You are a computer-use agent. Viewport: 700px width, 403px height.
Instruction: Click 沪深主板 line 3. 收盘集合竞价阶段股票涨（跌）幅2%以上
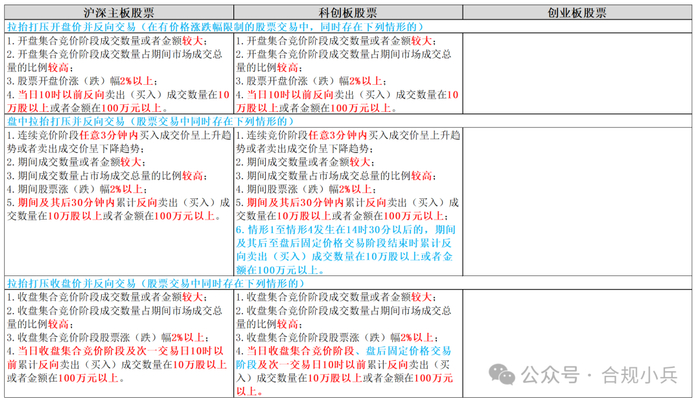(x=108, y=338)
